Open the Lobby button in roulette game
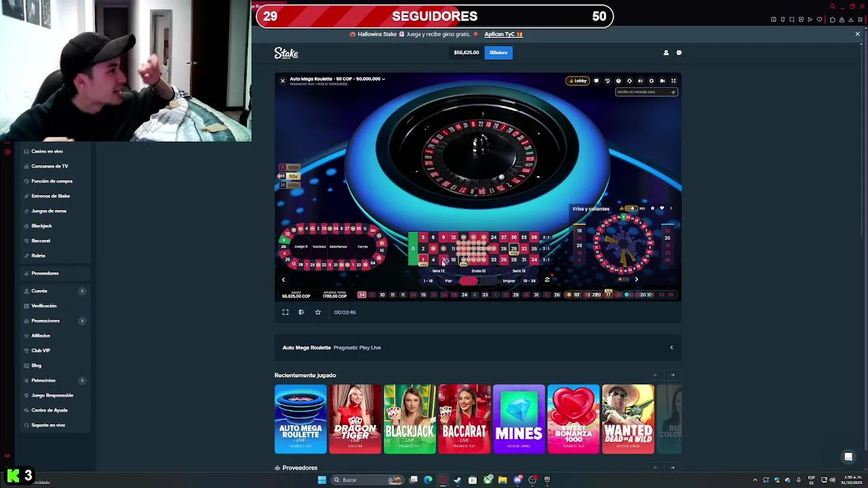The width and height of the screenshot is (868, 488). pyautogui.click(x=578, y=81)
